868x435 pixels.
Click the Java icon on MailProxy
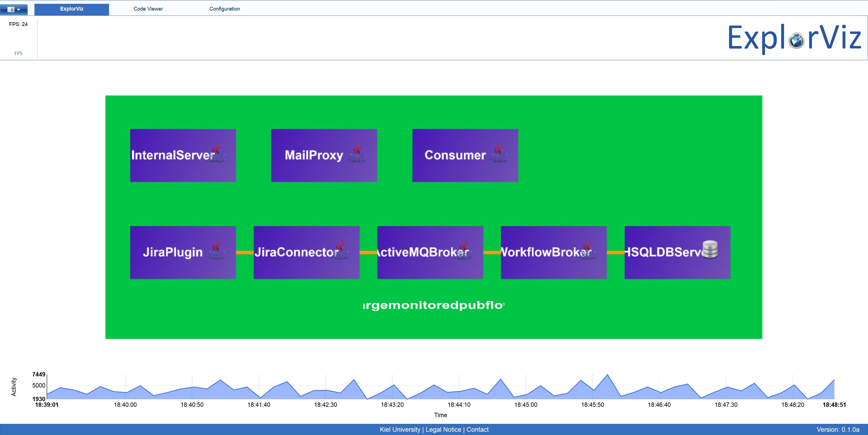358,153
